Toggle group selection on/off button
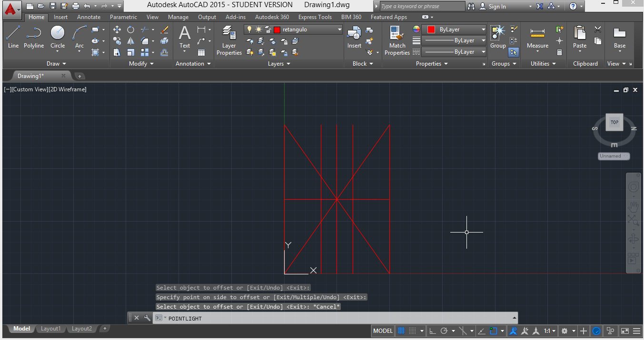644x340 pixels. (514, 52)
